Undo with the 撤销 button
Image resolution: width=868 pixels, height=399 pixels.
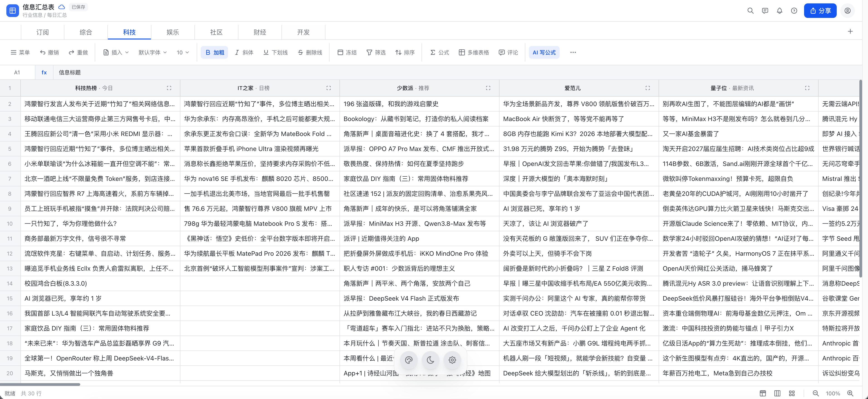coord(50,52)
